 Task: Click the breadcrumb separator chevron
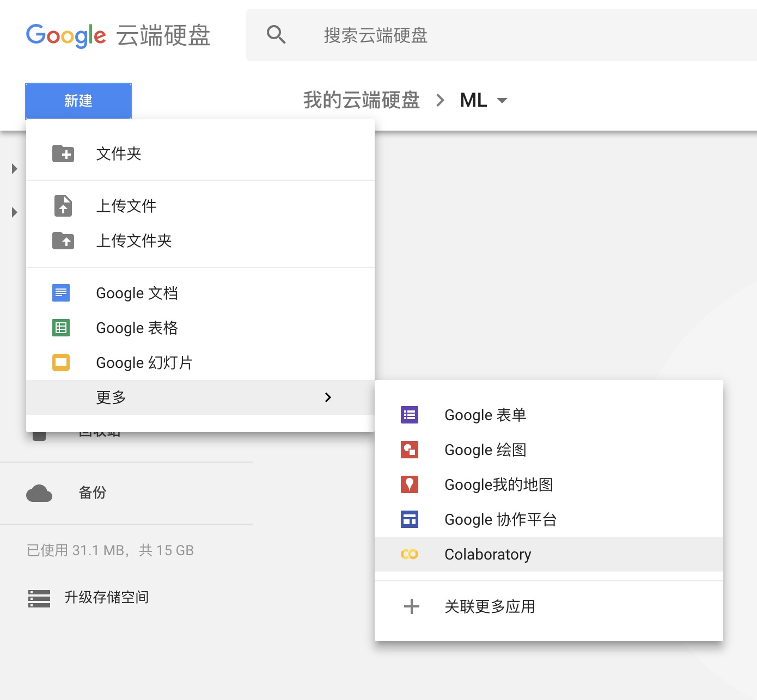click(x=441, y=100)
